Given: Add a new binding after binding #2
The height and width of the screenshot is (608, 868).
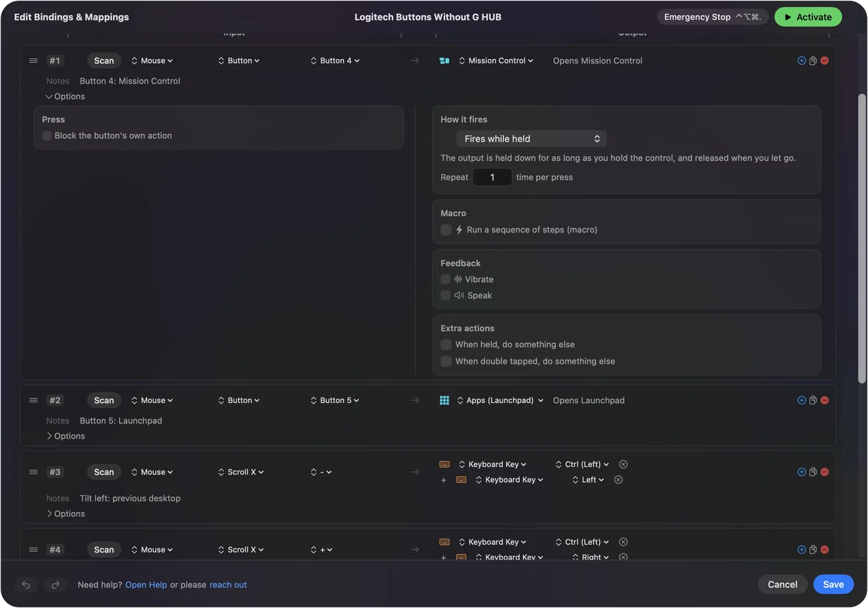Looking at the screenshot, I should click(802, 400).
